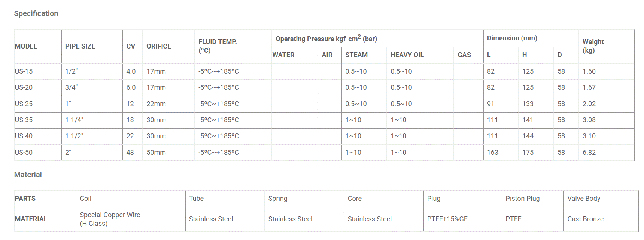Click the Weight (kg) header
This screenshot has height=240, width=644.
coord(593,46)
